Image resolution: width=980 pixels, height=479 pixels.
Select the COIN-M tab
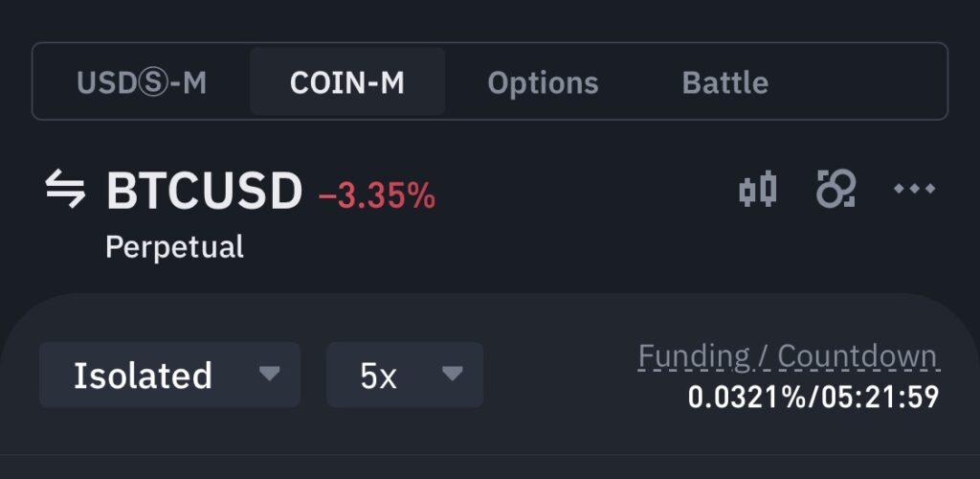tap(346, 82)
